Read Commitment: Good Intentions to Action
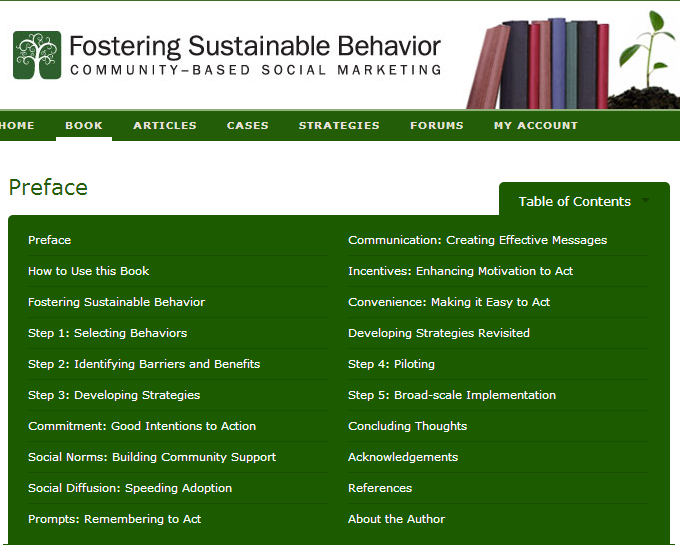 point(142,426)
